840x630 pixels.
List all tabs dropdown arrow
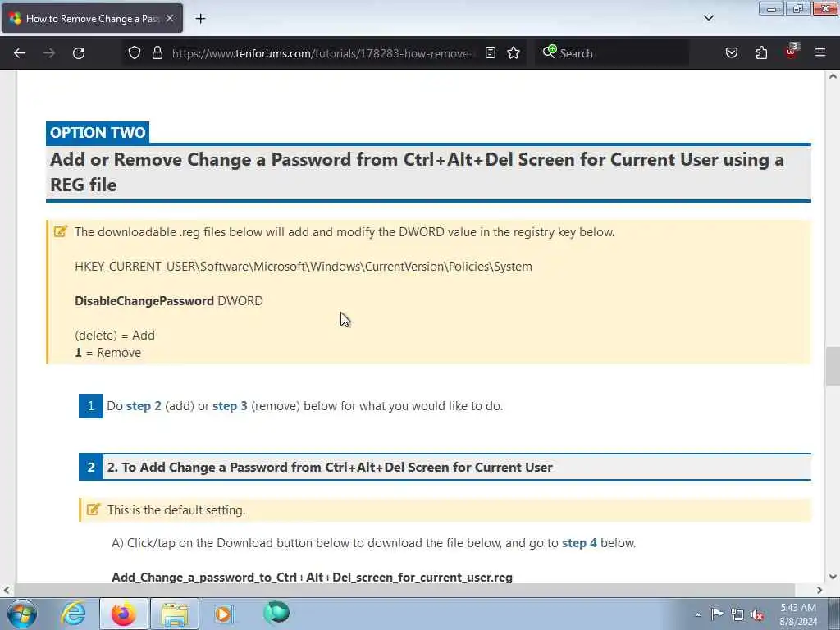[x=708, y=18]
